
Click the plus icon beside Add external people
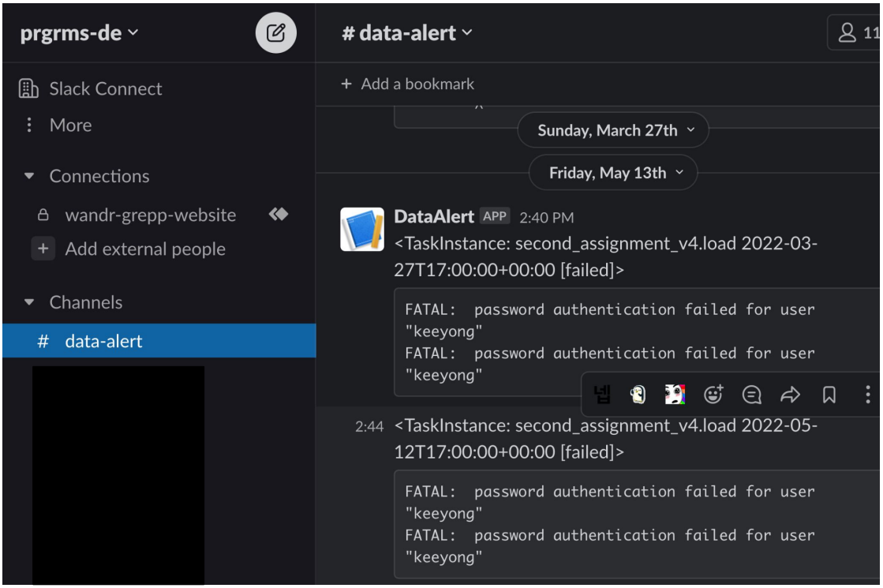43,249
